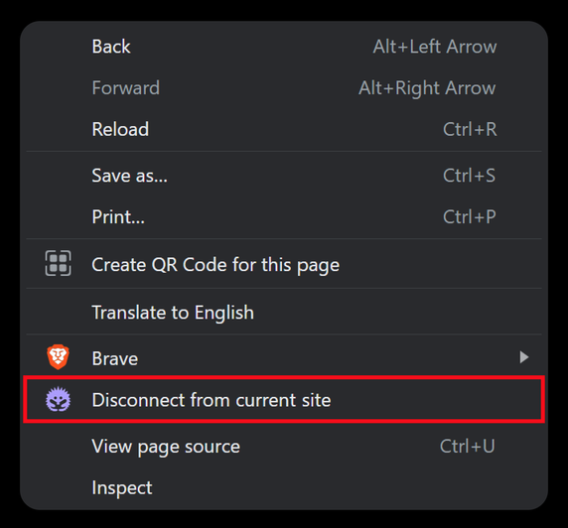Reload the page via menu
This screenshot has height=528, width=568.
point(284,129)
